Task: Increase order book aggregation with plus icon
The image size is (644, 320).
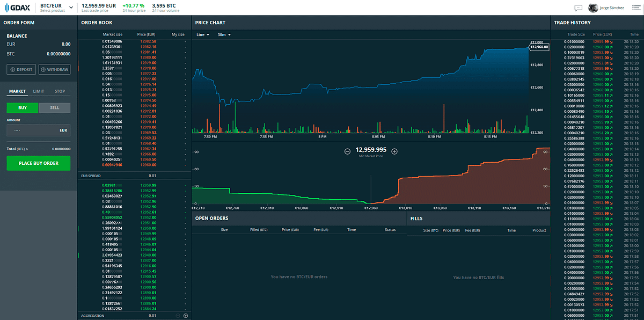Action: (185, 315)
